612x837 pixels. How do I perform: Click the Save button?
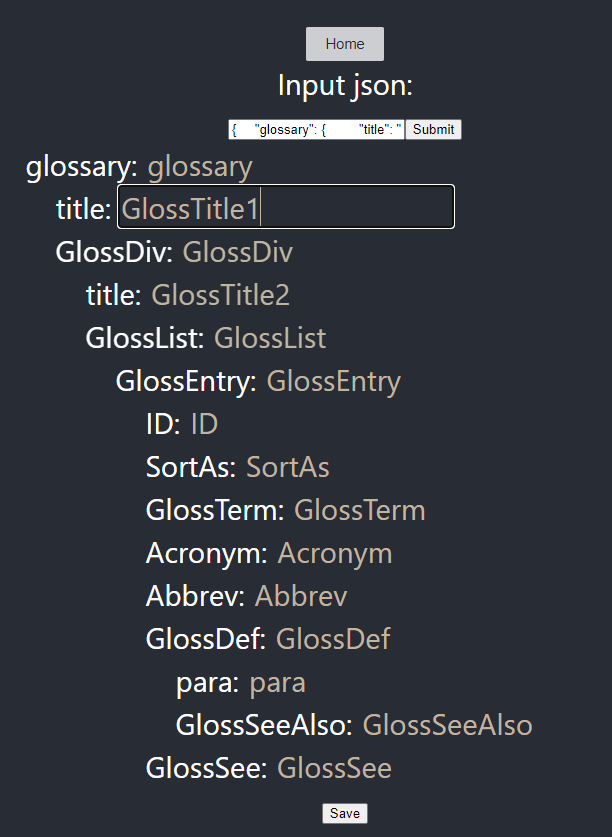[x=344, y=813]
